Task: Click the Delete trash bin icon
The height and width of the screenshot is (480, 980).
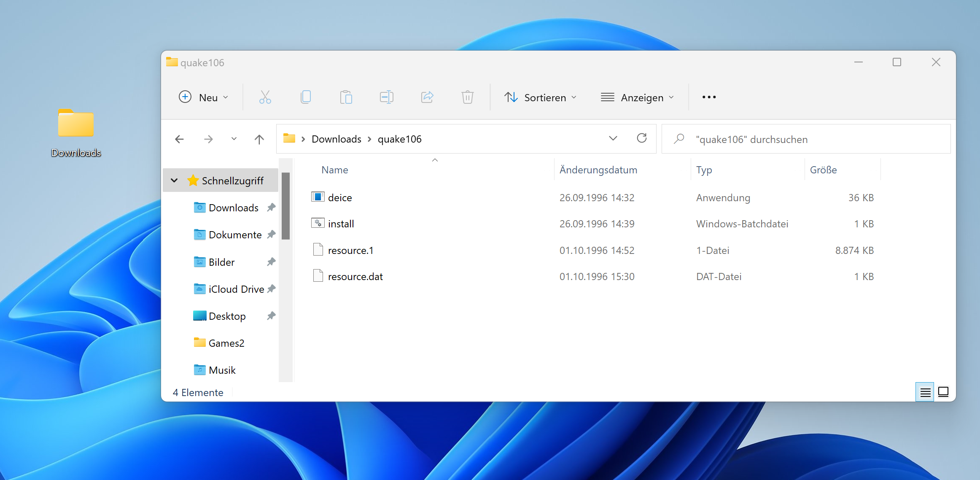Action: (468, 97)
